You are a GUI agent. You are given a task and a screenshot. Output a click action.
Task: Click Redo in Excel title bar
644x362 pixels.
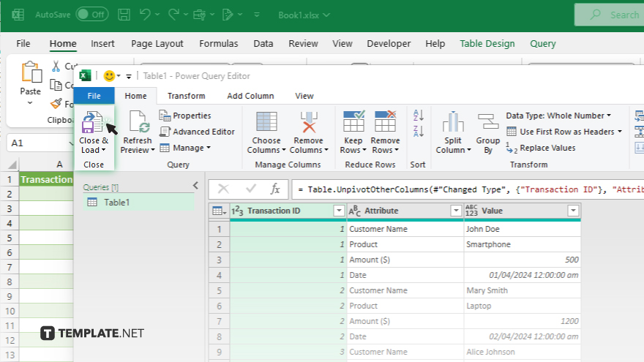click(173, 15)
